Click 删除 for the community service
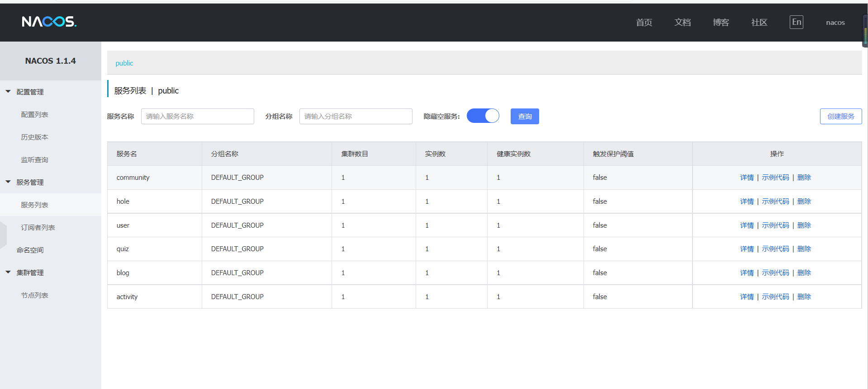 coord(804,178)
